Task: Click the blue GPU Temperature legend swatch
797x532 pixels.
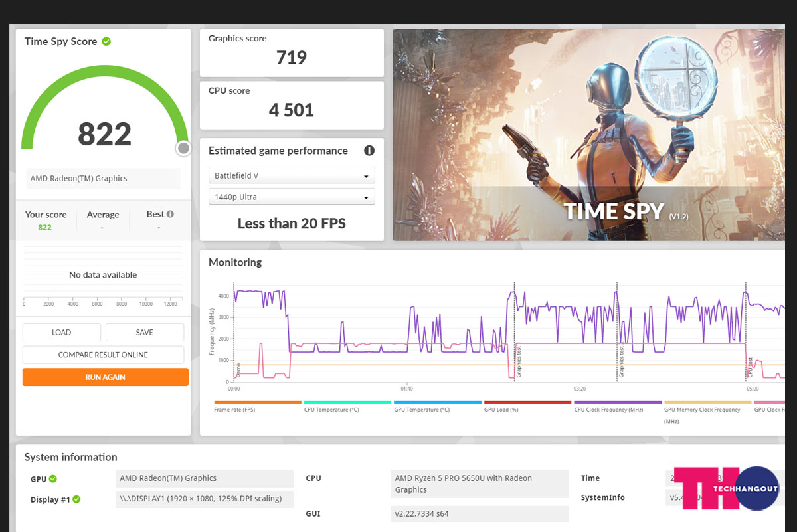Action: [x=438, y=402]
